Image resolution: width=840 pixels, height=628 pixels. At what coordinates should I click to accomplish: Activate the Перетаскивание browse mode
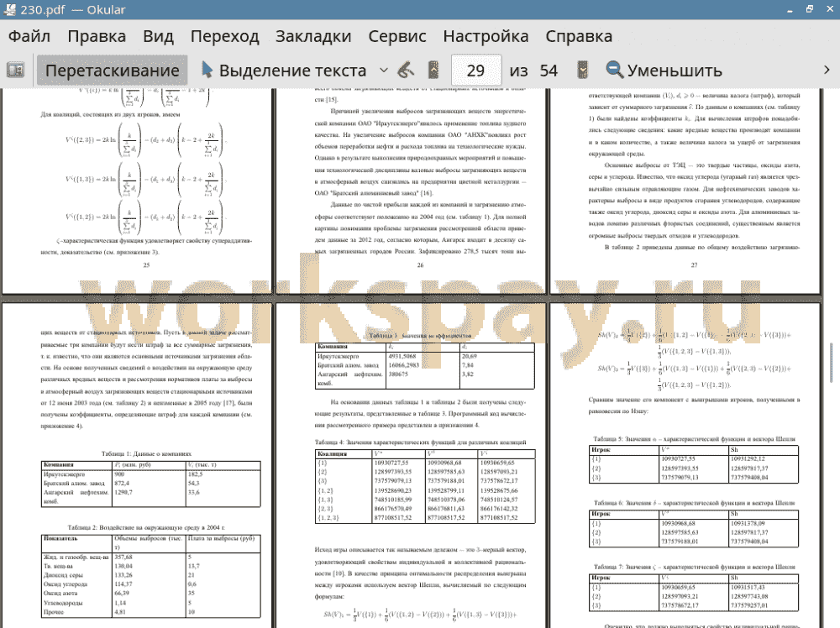[x=112, y=71]
